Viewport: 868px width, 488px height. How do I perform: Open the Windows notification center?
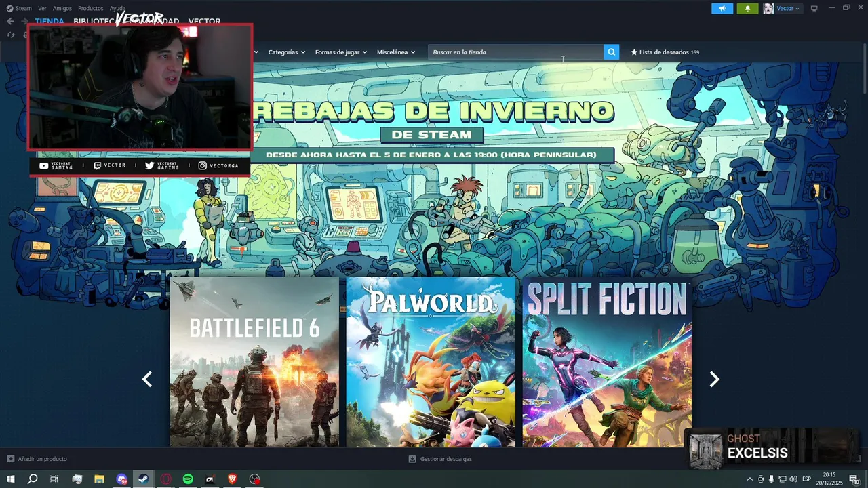pos(854,479)
